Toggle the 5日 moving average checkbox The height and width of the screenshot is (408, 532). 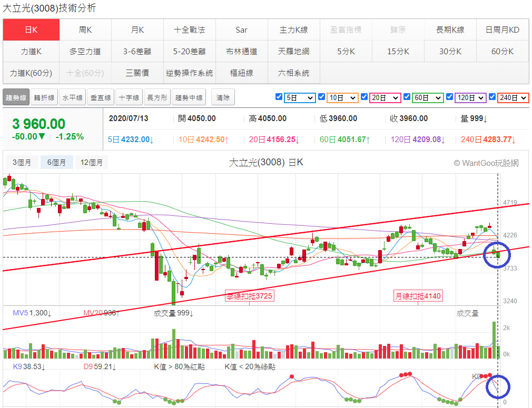(x=279, y=97)
